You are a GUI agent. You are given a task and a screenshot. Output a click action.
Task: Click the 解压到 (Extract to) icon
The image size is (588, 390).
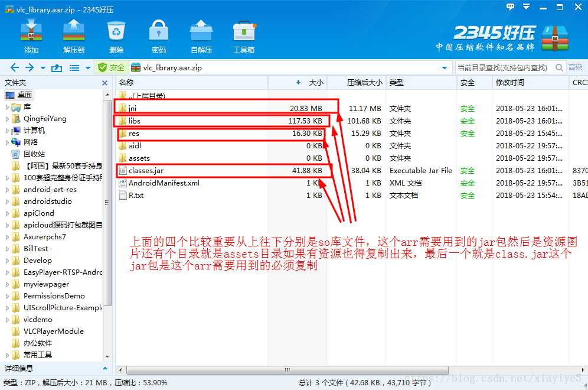click(x=74, y=37)
